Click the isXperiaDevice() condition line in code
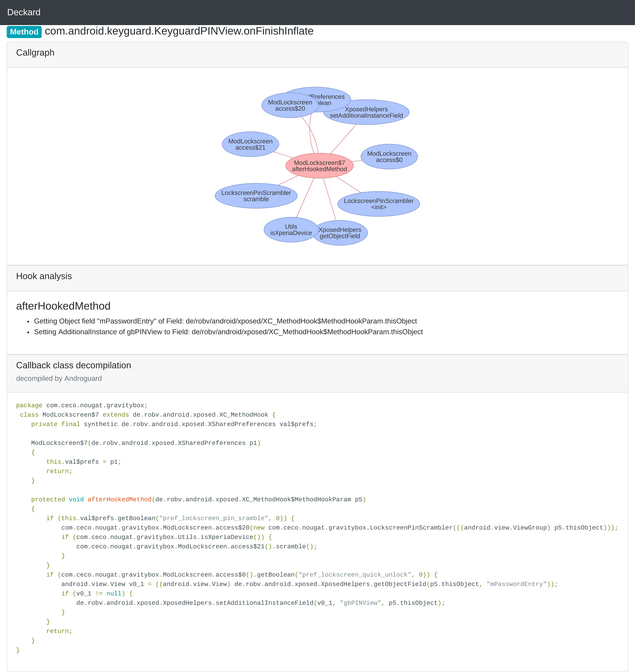 pos(166,537)
